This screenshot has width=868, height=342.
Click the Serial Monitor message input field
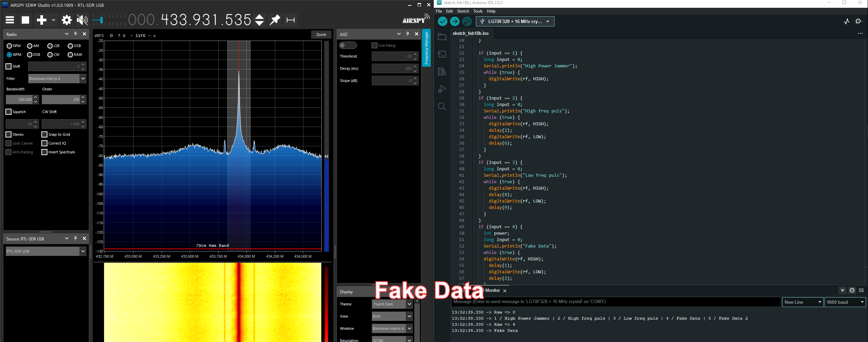[616, 302]
